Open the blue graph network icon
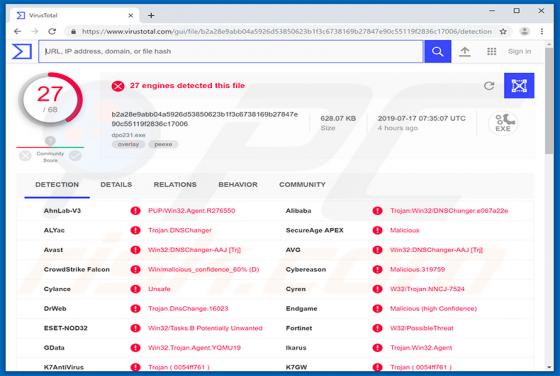Screen dimensions: 560x376 (519, 86)
